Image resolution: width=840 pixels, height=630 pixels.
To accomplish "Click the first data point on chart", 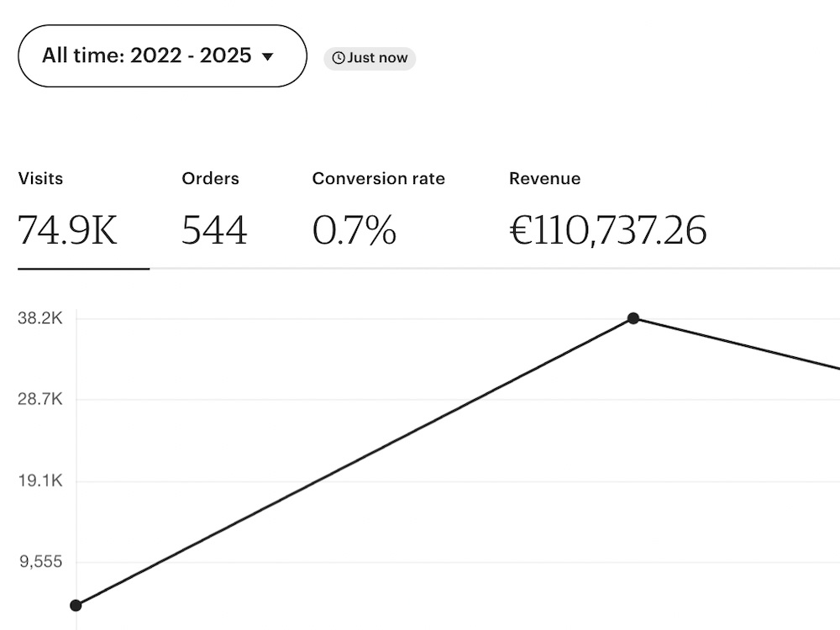I will click(x=76, y=606).
